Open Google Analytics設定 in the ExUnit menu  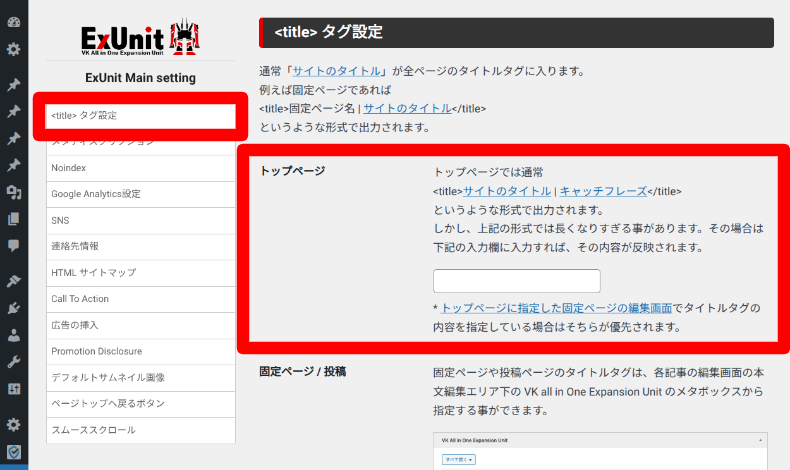pyautogui.click(x=141, y=194)
